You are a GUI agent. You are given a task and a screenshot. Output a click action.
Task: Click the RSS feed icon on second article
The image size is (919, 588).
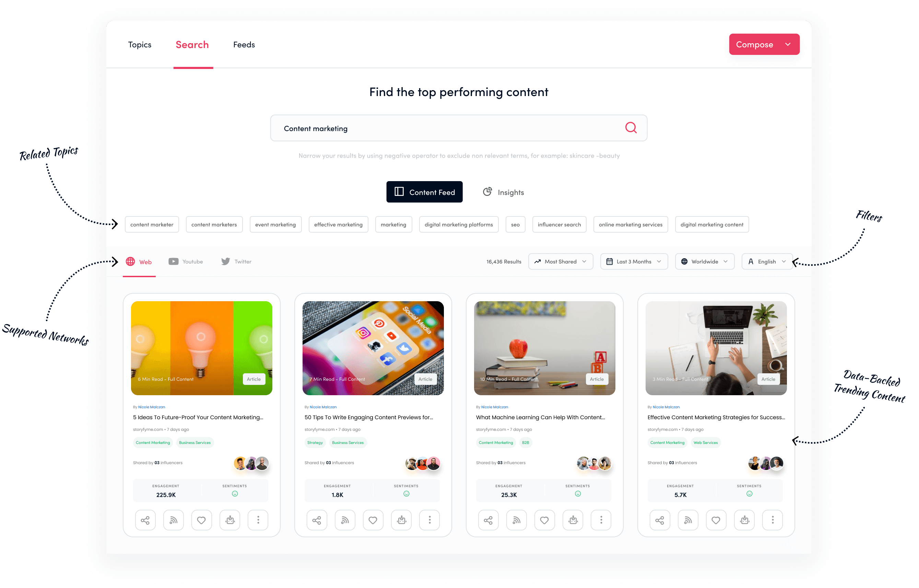pos(344,519)
